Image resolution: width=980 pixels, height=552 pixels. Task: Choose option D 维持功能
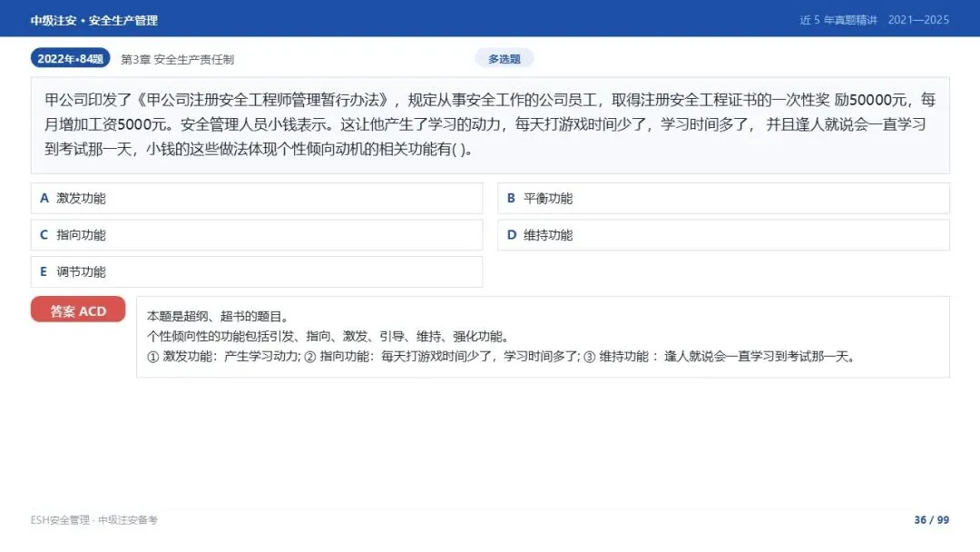tap(724, 235)
